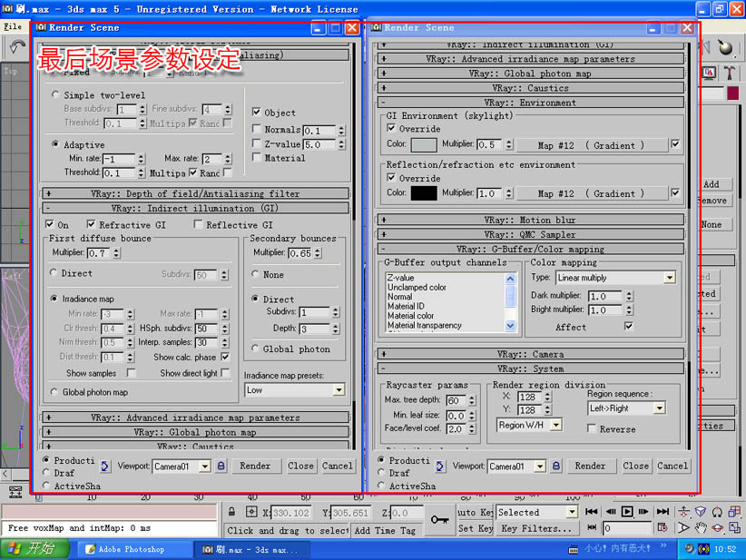The height and width of the screenshot is (560, 746).
Task: Click the Set Key large key icon
Action: tap(439, 520)
